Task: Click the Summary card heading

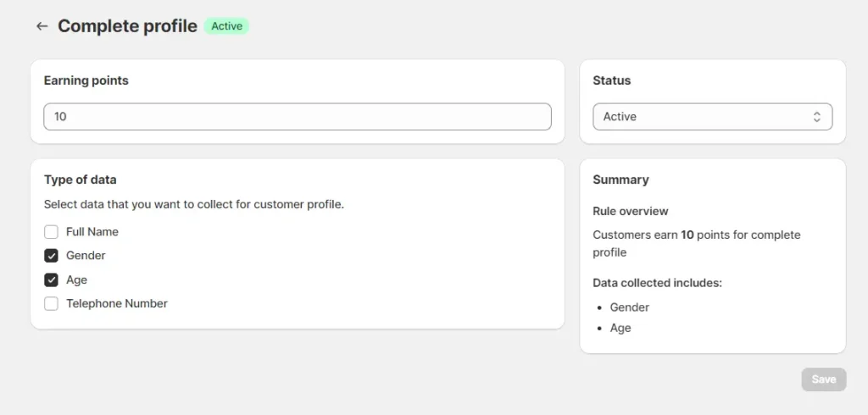Action: [620, 180]
